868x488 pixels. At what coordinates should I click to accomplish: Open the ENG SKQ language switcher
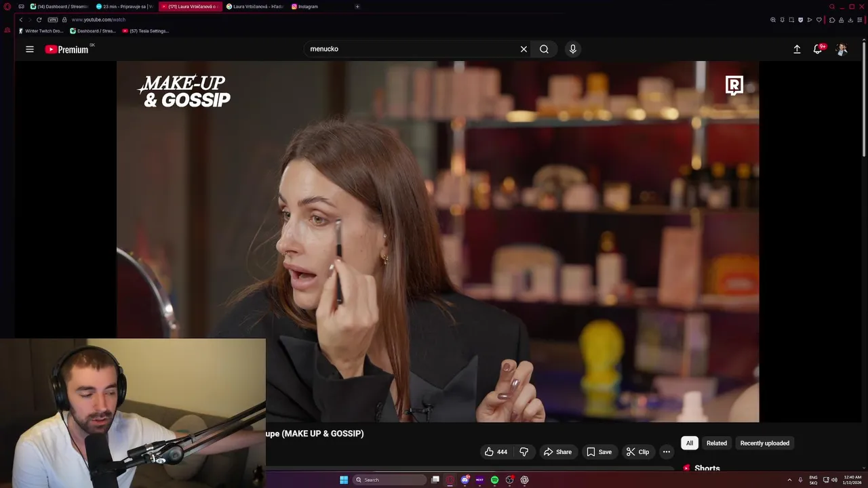(813, 480)
